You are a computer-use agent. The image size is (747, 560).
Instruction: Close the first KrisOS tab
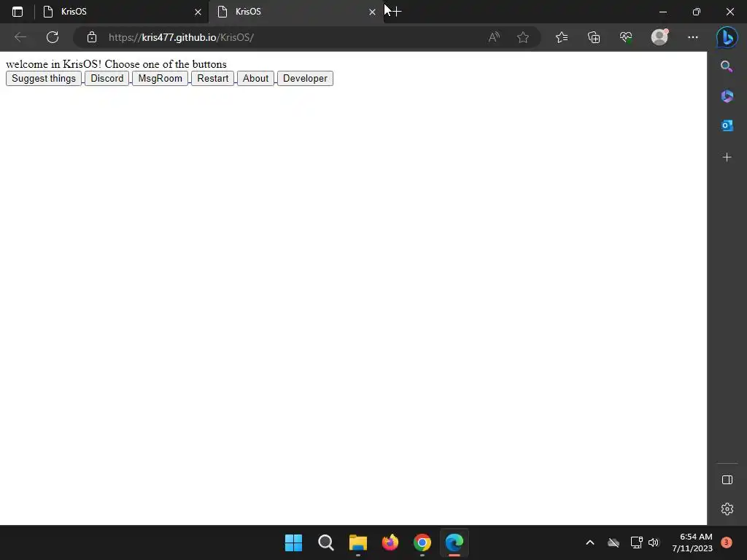[198, 12]
